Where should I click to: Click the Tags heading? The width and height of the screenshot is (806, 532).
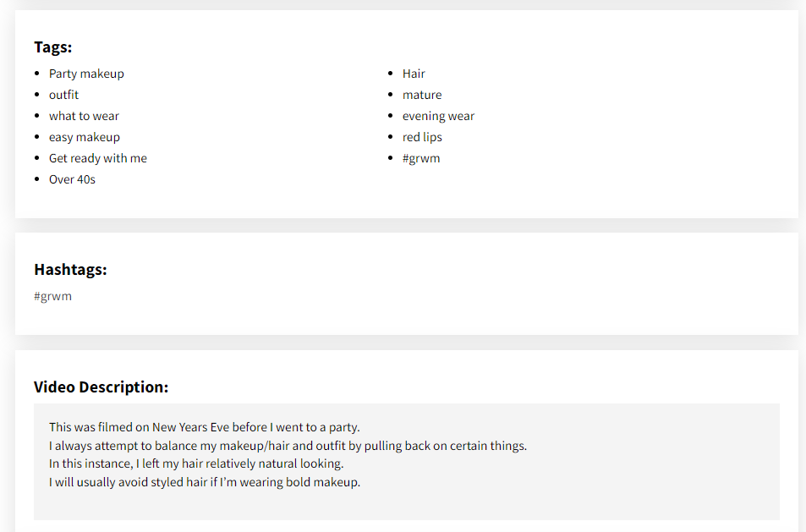click(53, 47)
